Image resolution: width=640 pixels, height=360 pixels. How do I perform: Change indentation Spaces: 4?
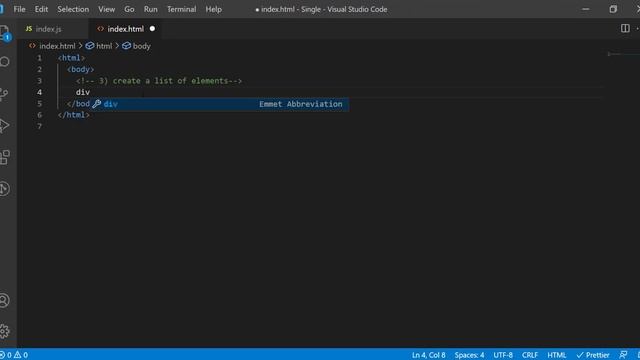tap(469, 355)
